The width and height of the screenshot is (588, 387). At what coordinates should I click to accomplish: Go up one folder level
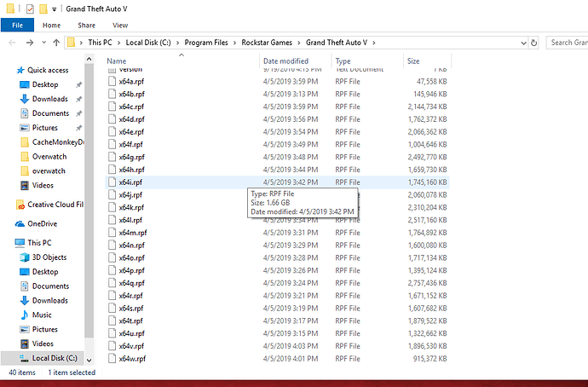[x=56, y=43]
